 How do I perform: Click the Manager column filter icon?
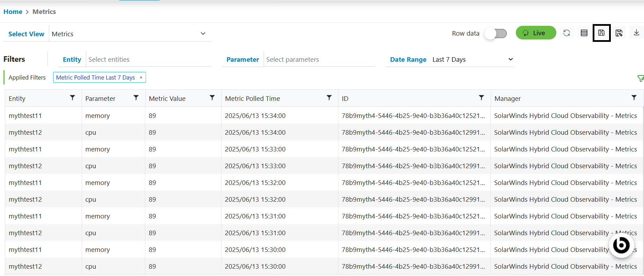(x=634, y=98)
